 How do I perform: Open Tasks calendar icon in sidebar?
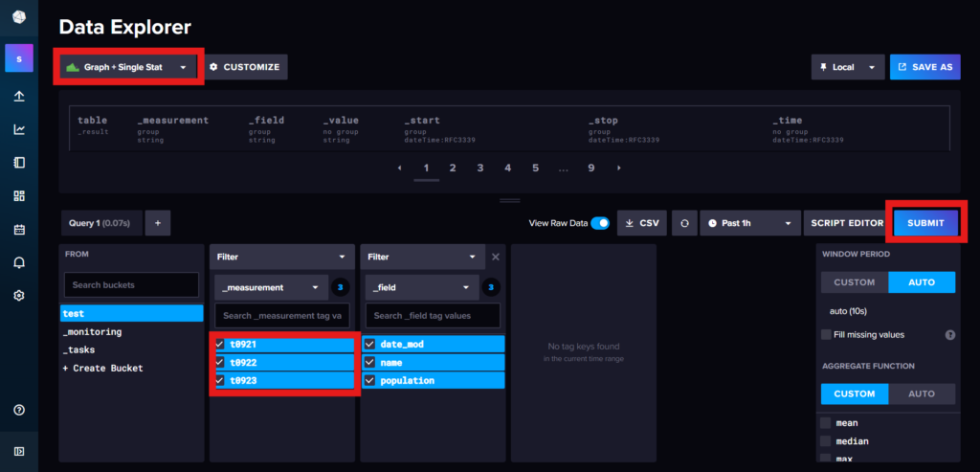click(19, 230)
